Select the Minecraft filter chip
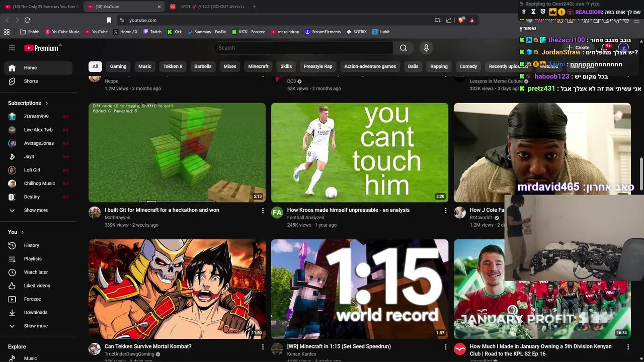 tap(258, 66)
